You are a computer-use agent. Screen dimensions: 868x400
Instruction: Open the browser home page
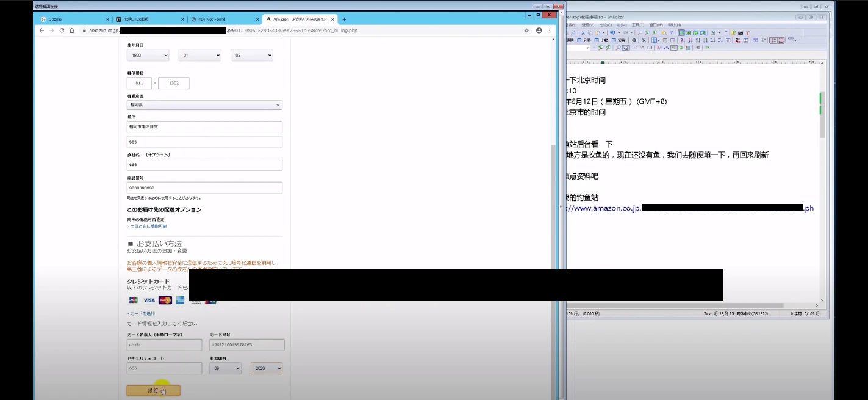(x=71, y=30)
